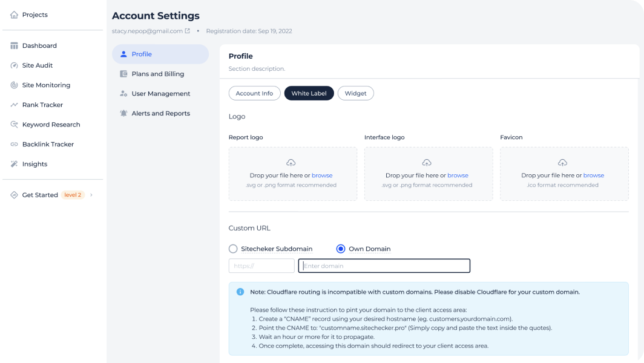Open Backlink Tracker from the sidebar

tap(48, 144)
